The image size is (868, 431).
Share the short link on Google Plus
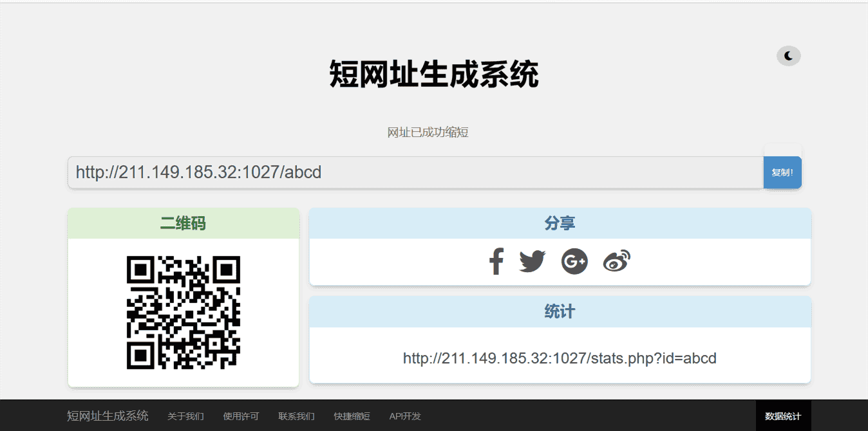574,261
